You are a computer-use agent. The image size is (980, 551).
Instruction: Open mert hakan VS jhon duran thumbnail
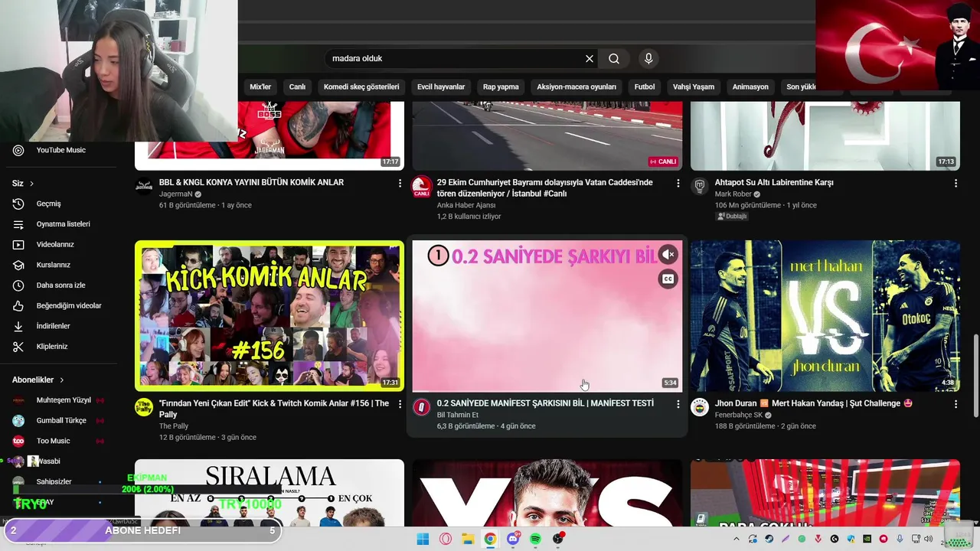(x=825, y=316)
